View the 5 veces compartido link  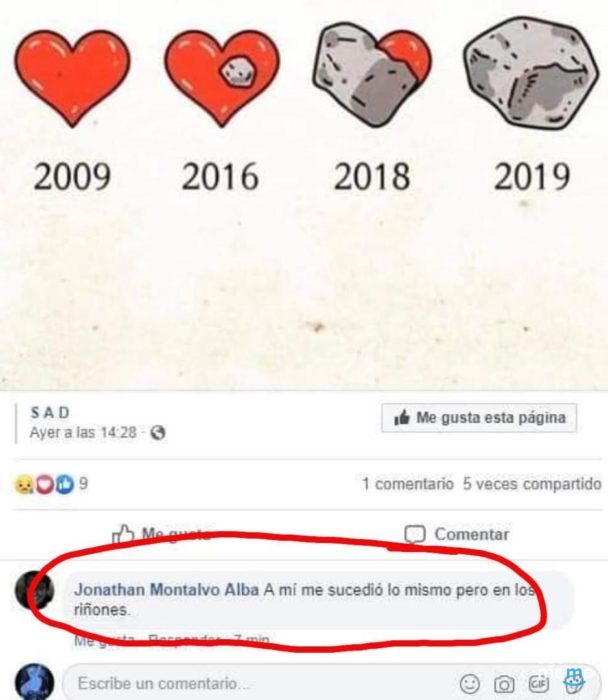tap(532, 484)
